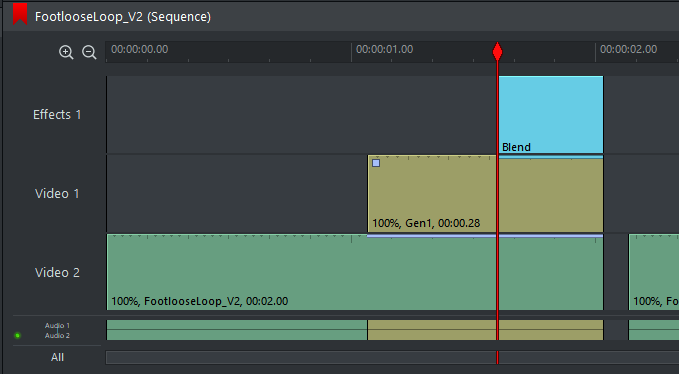Toggle the green audio indicator dot

(17, 335)
